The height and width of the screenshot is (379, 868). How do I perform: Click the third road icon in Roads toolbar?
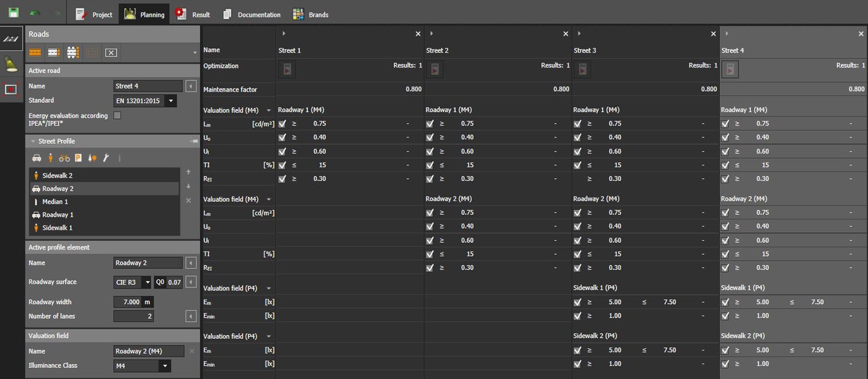[x=73, y=53]
